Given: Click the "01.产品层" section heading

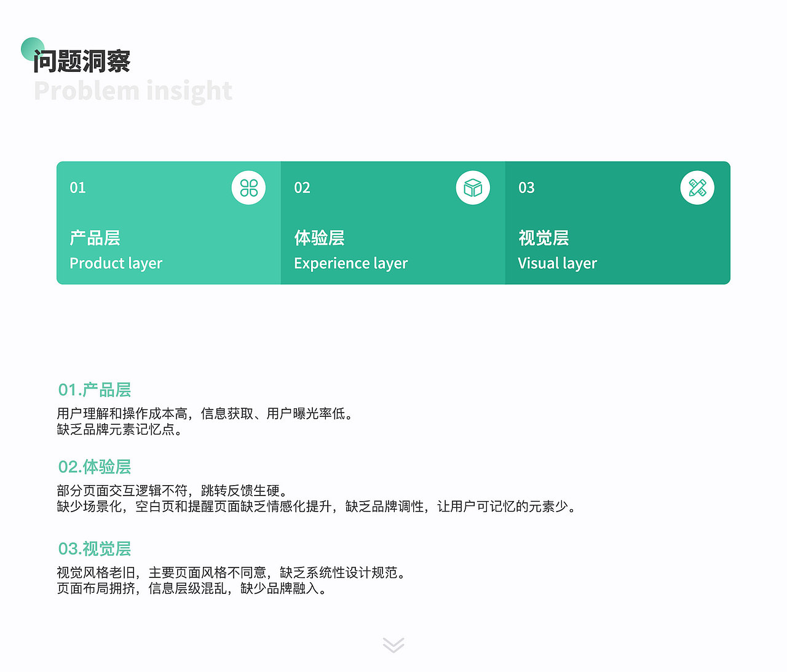Looking at the screenshot, I should tap(94, 390).
